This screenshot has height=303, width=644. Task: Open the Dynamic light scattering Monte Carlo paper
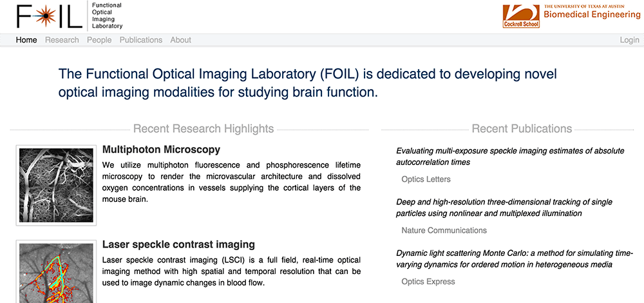(514, 259)
